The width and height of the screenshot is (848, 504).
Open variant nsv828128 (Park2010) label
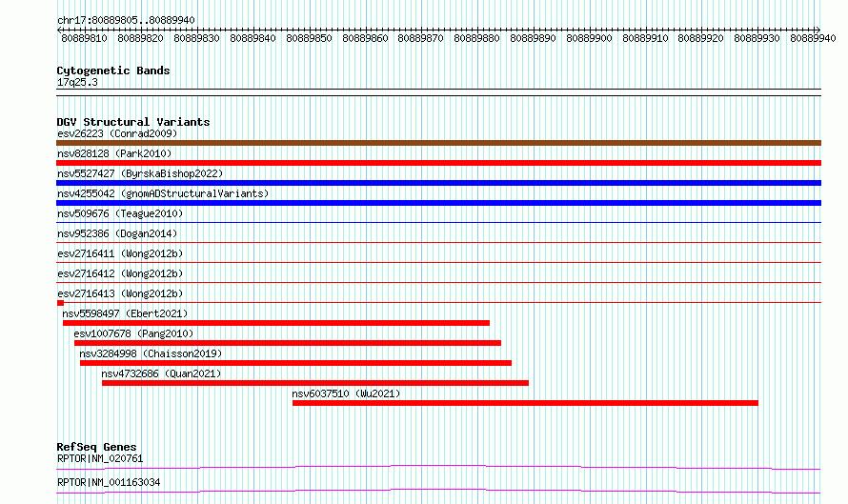[114, 153]
